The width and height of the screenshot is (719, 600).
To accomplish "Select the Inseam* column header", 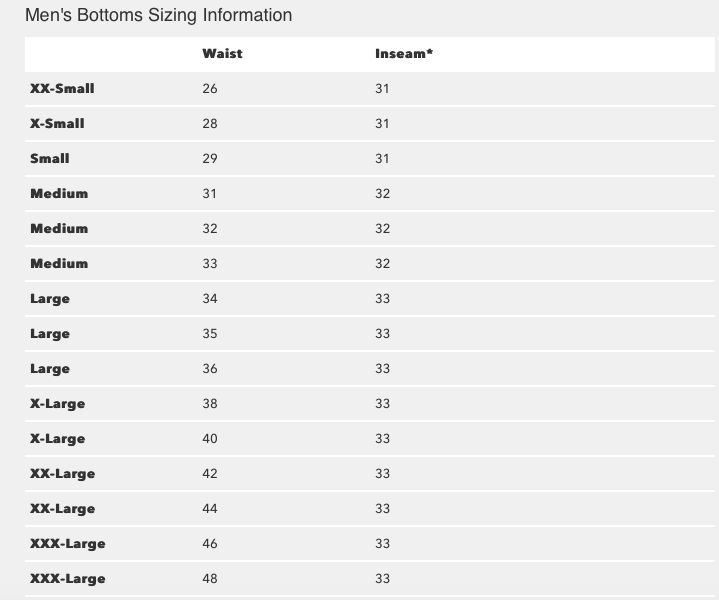I will tap(404, 54).
